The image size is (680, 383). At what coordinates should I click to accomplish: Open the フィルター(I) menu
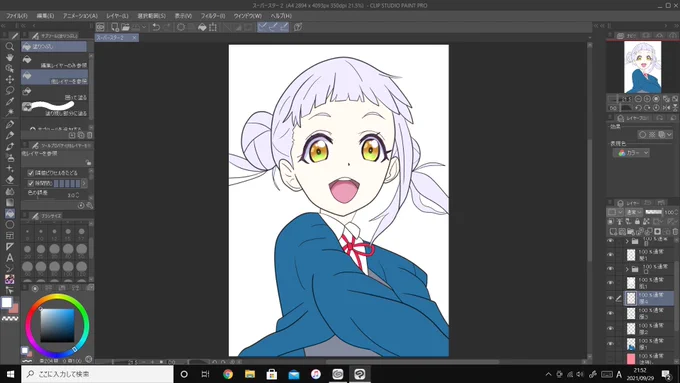[x=212, y=16]
